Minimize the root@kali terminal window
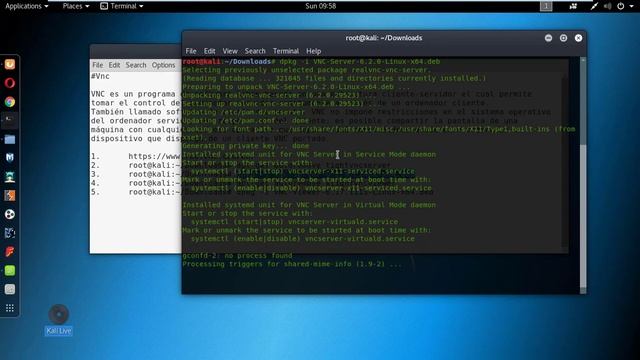The width and height of the screenshot is (640, 360). click(x=548, y=38)
